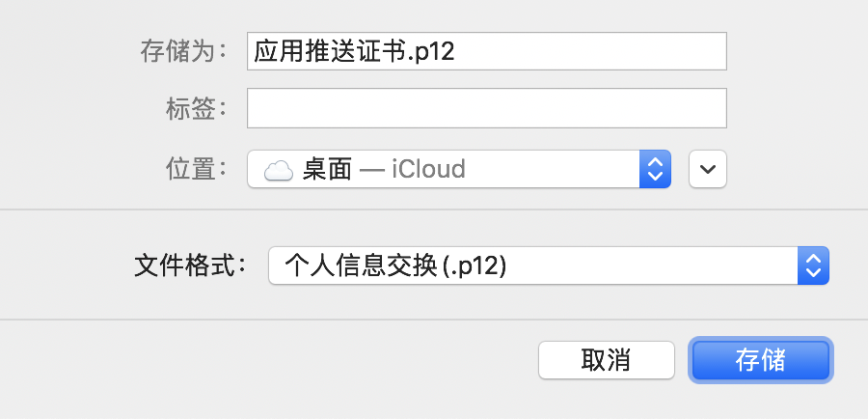Screen dimensions: 868x419
Task: Click the 桌面 text in location popup
Action: 327,170
